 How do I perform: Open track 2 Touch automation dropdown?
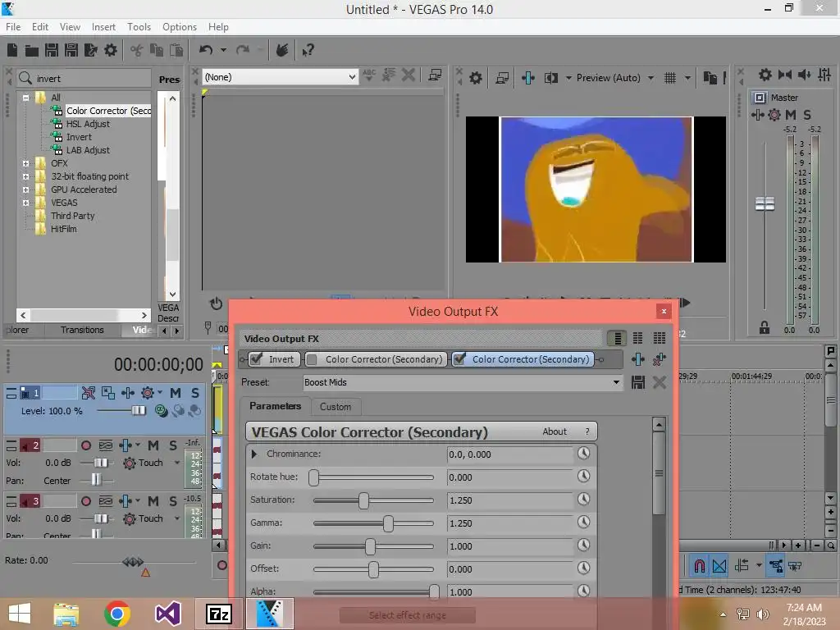tap(177, 463)
